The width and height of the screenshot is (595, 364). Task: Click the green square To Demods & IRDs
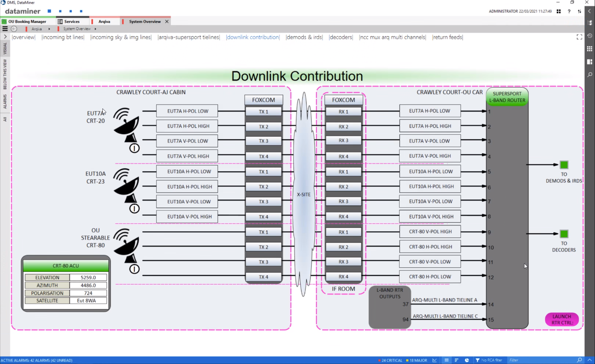pos(564,165)
